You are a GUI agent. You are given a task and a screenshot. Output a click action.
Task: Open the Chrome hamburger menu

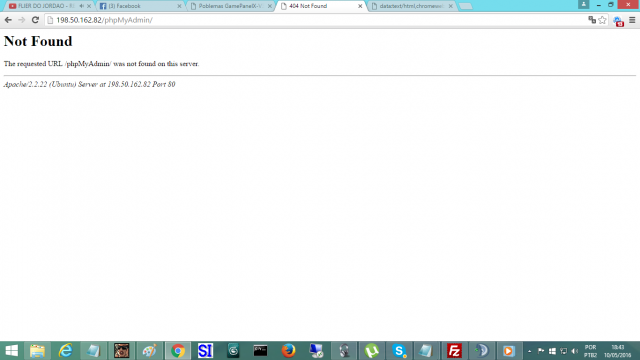pos(632,20)
